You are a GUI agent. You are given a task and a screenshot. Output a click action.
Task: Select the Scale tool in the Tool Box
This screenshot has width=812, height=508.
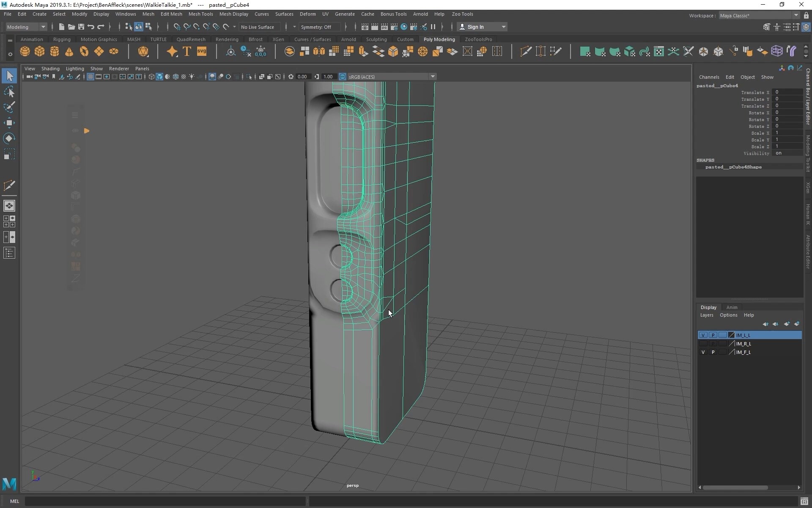point(10,154)
